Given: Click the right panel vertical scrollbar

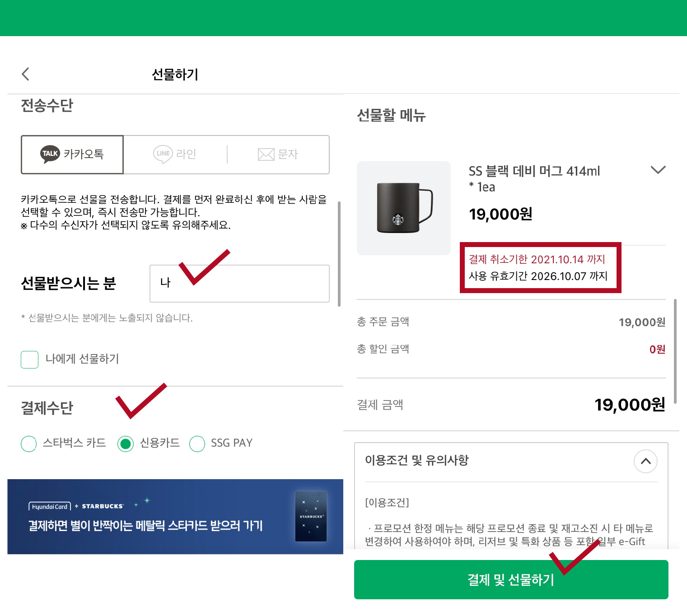Looking at the screenshot, I should point(675,351).
